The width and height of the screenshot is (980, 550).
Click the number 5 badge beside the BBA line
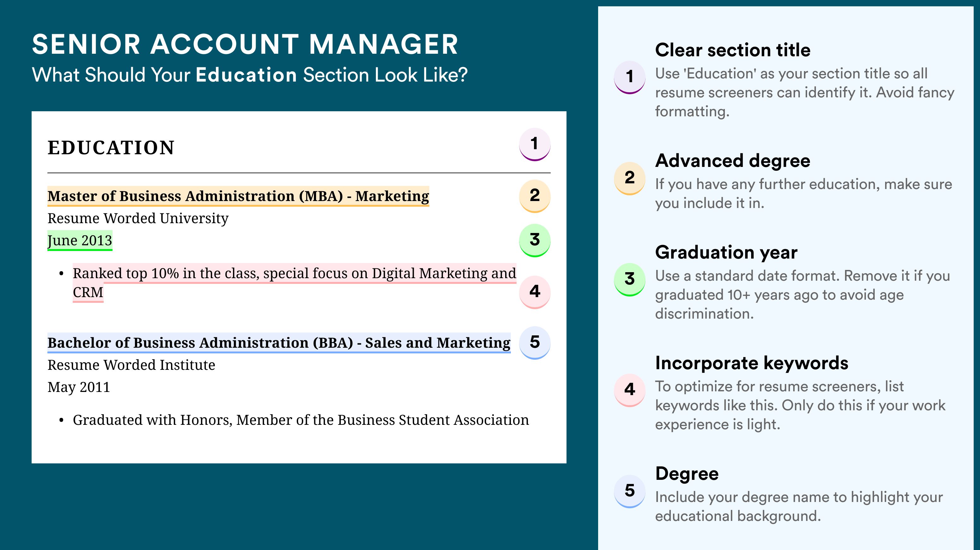tap(535, 342)
